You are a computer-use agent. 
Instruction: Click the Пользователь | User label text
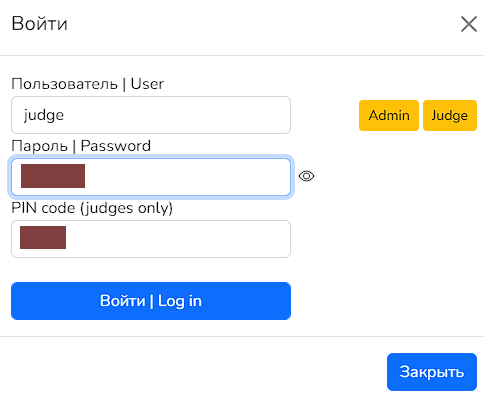tap(88, 84)
